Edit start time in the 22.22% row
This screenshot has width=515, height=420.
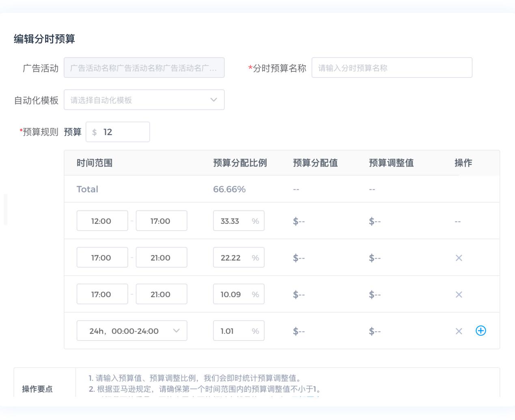pos(102,258)
